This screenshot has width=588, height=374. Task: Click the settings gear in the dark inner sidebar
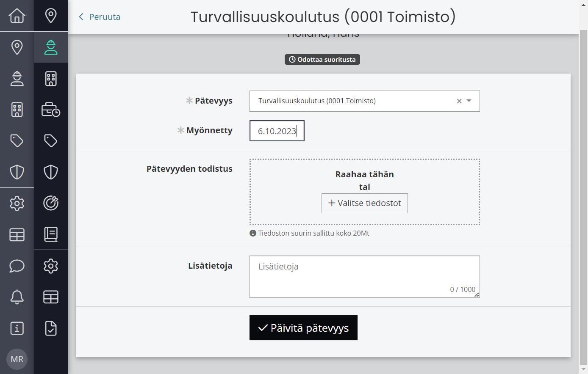point(51,266)
